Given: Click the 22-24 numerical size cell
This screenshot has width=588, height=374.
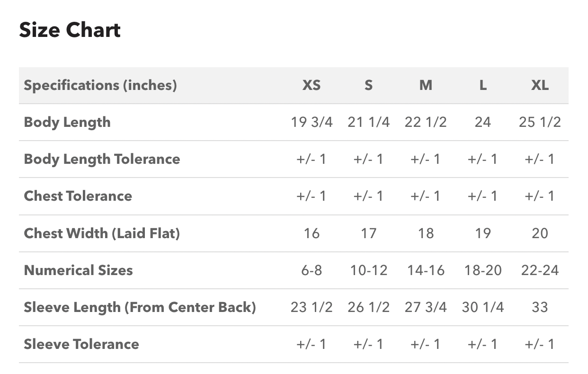Looking at the screenshot, I should point(540,270).
